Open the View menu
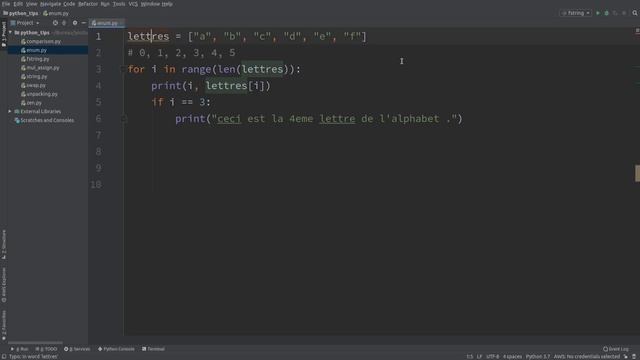The height and width of the screenshot is (360, 640). point(31,4)
